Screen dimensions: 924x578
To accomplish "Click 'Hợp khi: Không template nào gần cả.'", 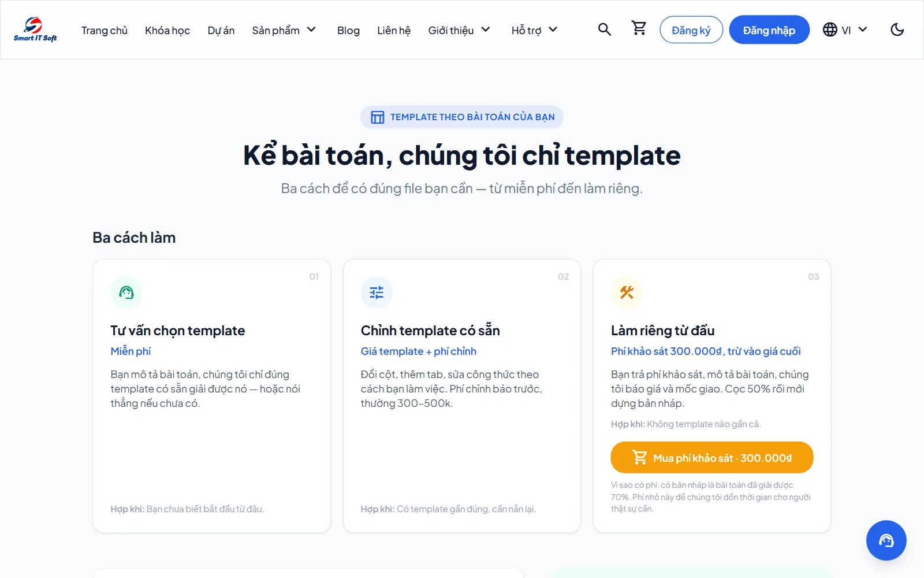I will click(686, 424).
